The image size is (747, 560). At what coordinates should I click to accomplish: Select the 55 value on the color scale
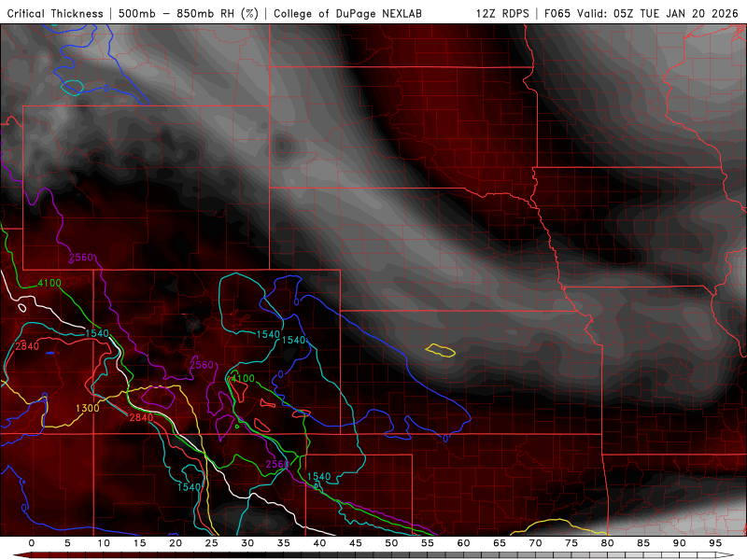coord(428,543)
